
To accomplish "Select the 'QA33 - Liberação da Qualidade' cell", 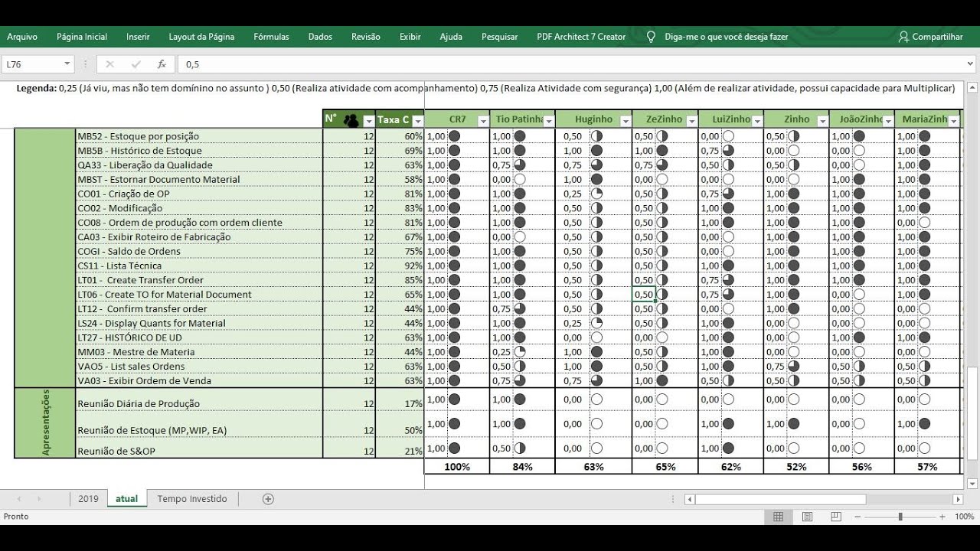I will pyautogui.click(x=199, y=165).
